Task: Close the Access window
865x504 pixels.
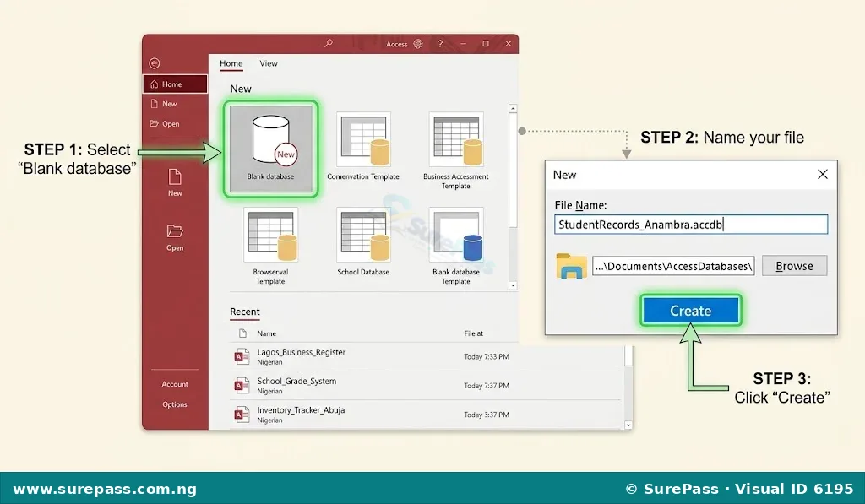Action: coord(508,44)
